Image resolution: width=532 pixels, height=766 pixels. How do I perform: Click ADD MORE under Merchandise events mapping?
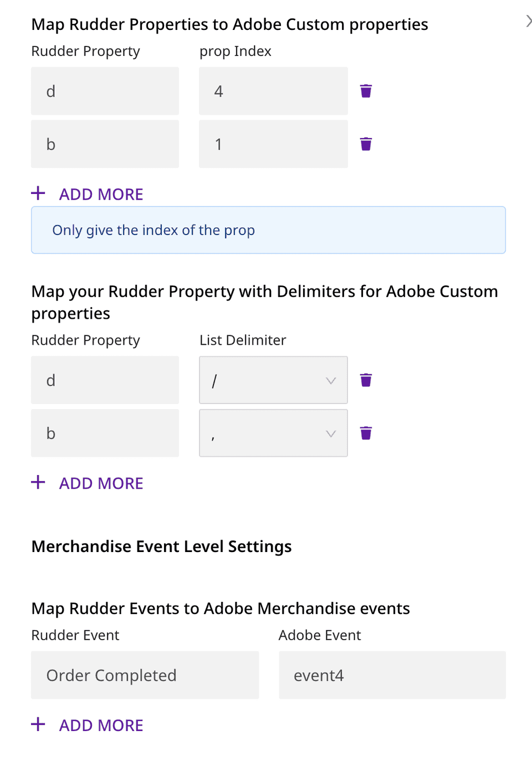101,726
